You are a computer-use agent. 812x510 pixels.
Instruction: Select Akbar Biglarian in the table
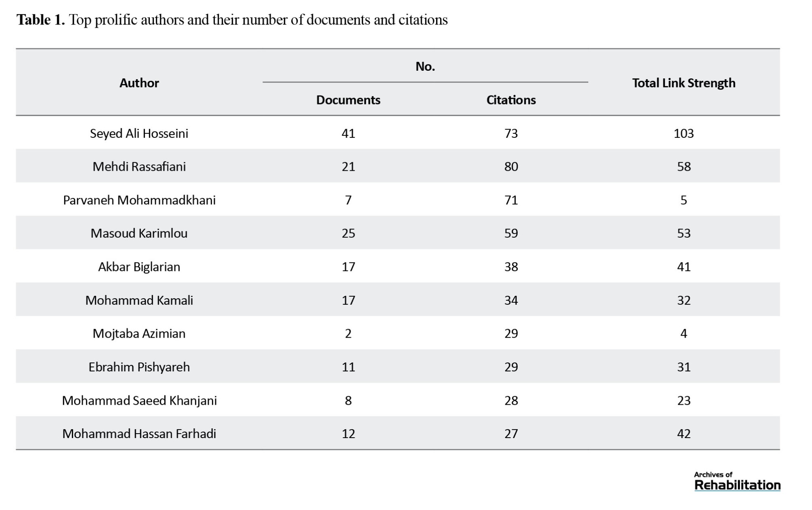[x=139, y=267]
